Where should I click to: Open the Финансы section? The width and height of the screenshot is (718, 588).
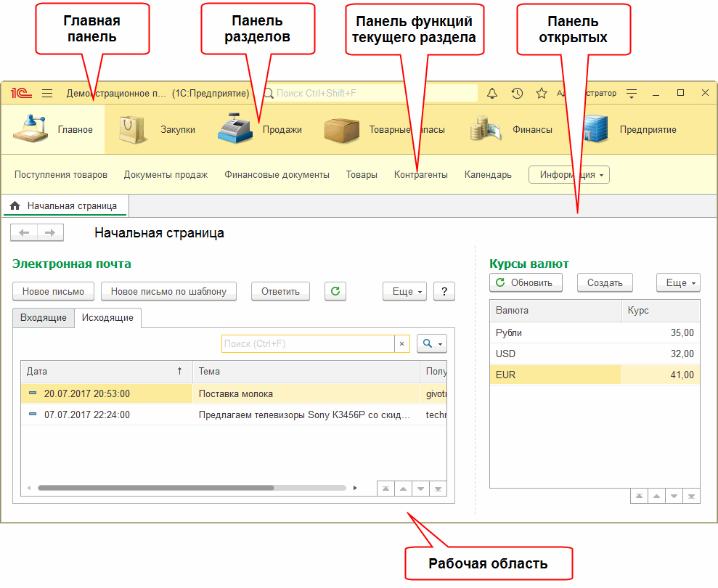click(x=511, y=130)
